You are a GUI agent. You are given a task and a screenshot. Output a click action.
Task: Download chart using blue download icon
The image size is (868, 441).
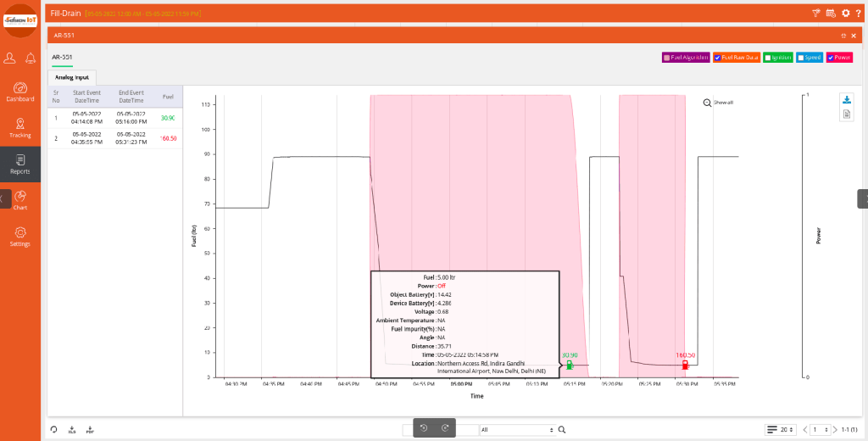tap(847, 100)
